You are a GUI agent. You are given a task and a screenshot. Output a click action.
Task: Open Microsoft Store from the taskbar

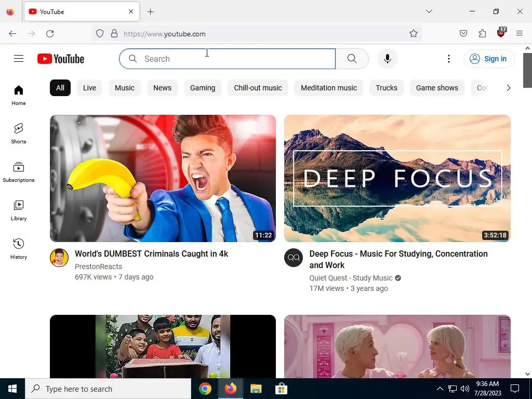tap(281, 389)
